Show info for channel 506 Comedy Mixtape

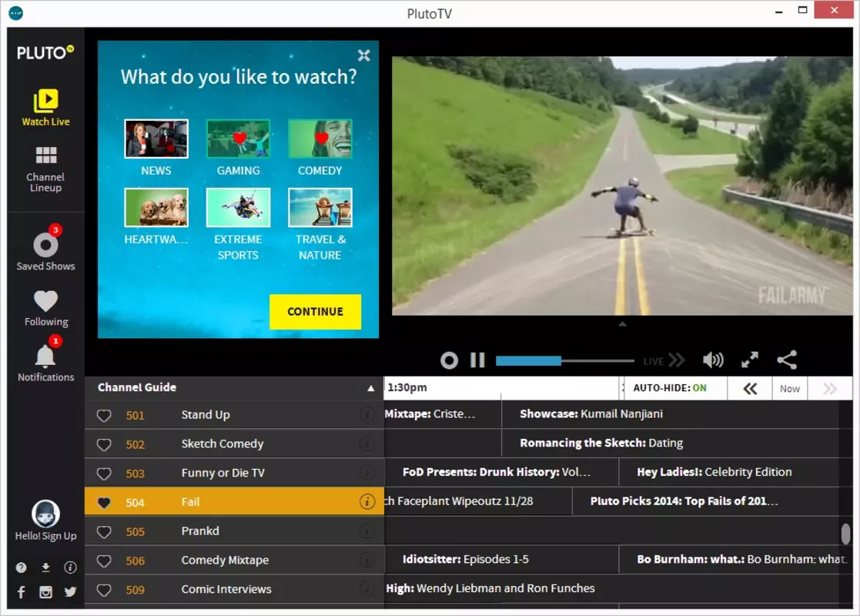click(367, 560)
